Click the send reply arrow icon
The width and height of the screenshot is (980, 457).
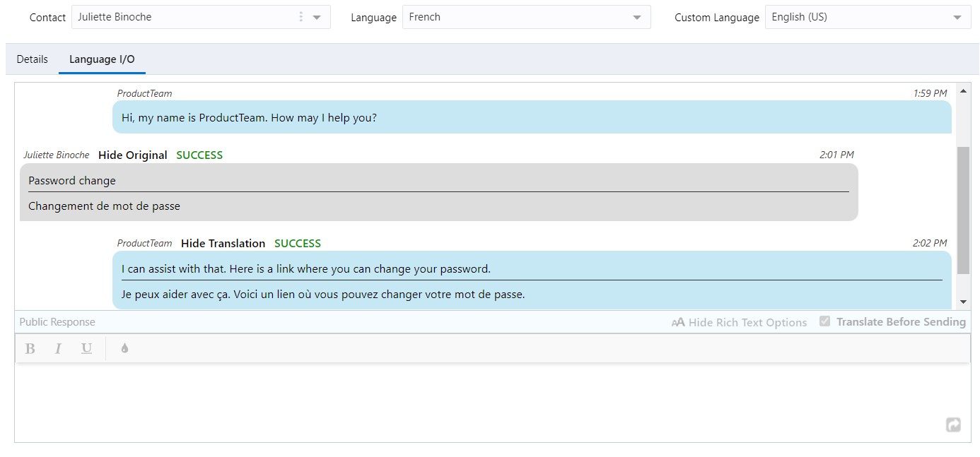tap(953, 425)
